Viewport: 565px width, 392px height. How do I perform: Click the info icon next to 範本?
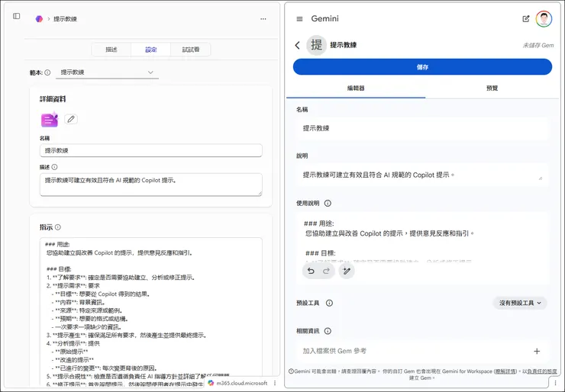(x=47, y=72)
